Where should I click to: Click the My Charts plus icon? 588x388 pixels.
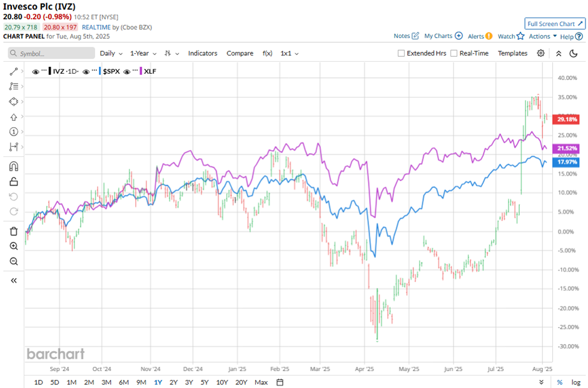tap(459, 36)
